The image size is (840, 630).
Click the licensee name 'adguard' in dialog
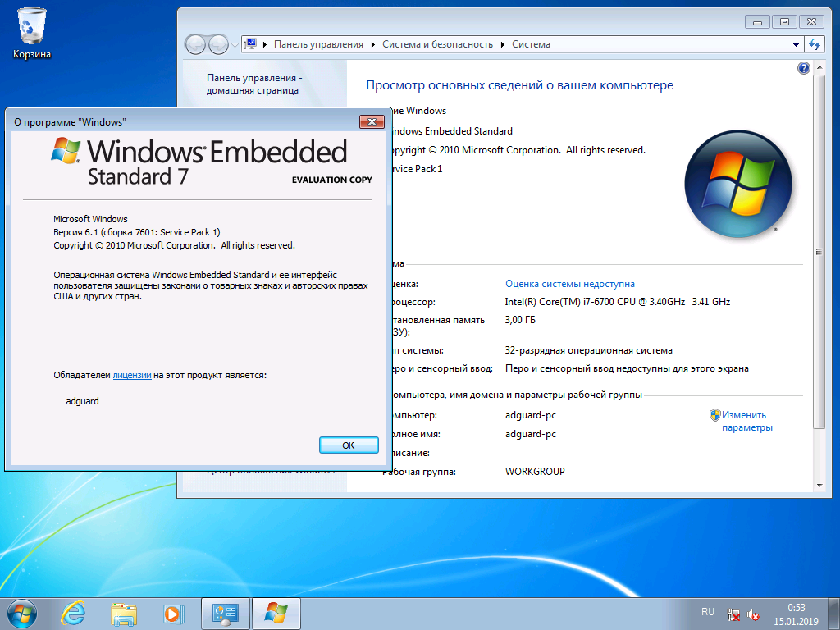point(82,400)
